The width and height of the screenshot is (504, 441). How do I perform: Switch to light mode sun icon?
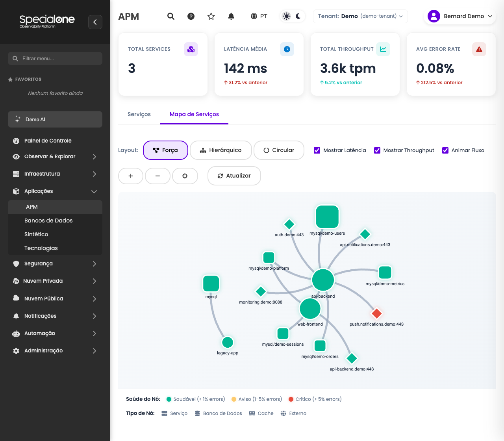click(287, 16)
